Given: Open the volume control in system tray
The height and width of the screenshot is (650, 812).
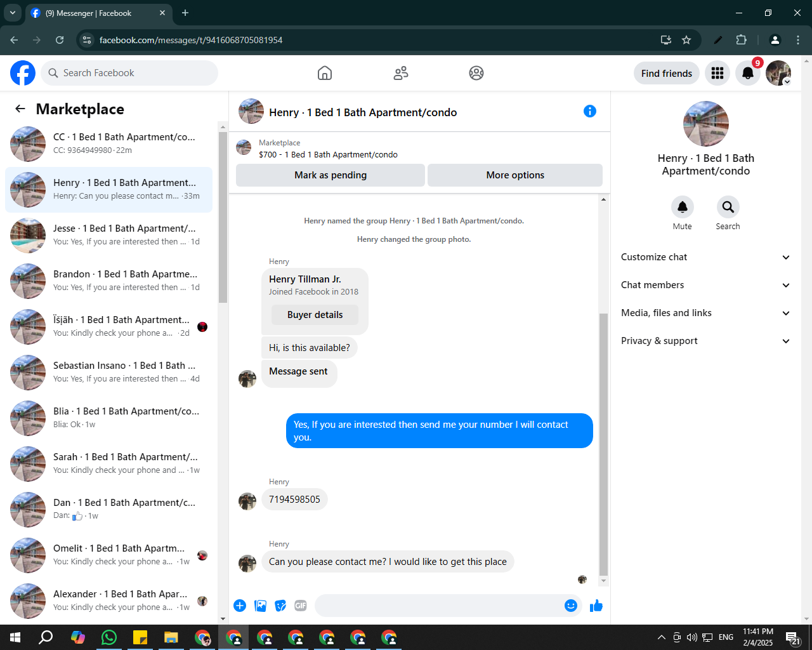Looking at the screenshot, I should (691, 637).
